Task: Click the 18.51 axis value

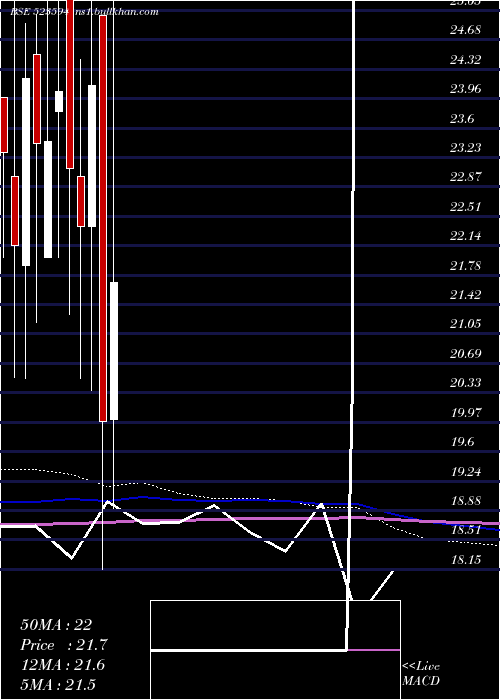Action: pyautogui.click(x=466, y=529)
